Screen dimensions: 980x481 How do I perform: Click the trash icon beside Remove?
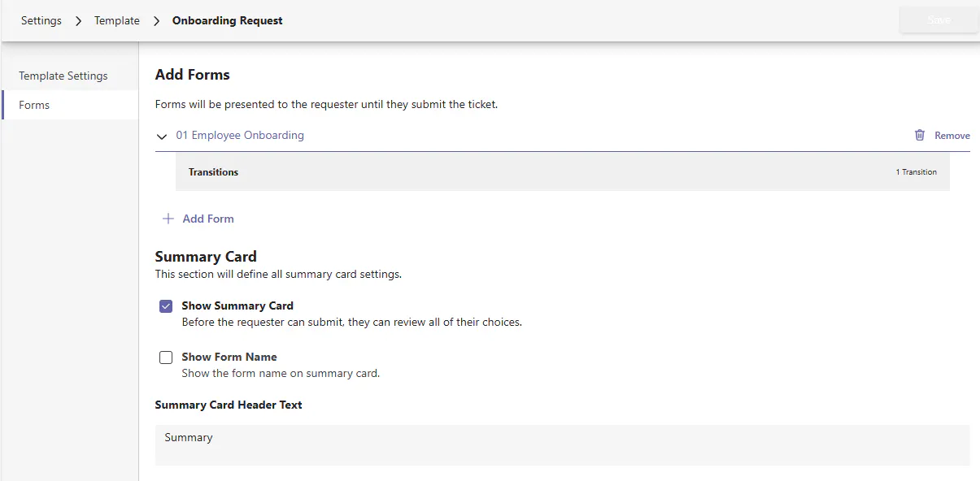(x=920, y=136)
